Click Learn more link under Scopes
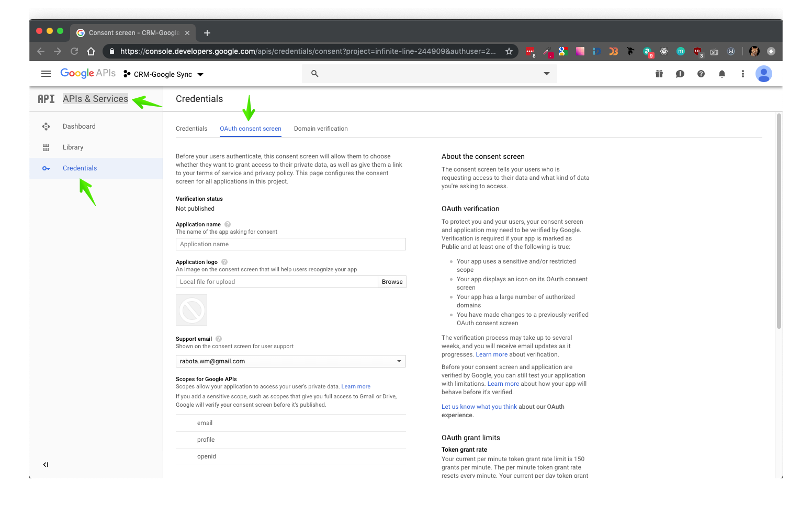Image resolution: width=812 pixels, height=517 pixels. pos(356,387)
